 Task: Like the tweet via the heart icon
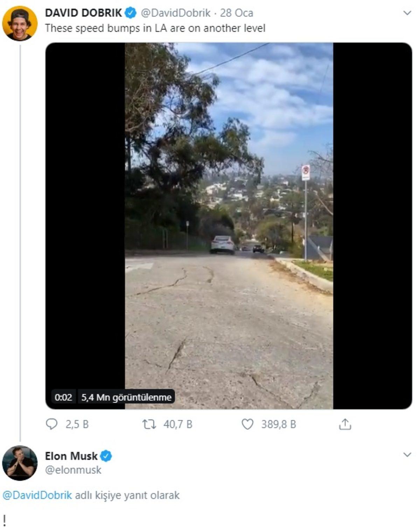click(x=248, y=425)
